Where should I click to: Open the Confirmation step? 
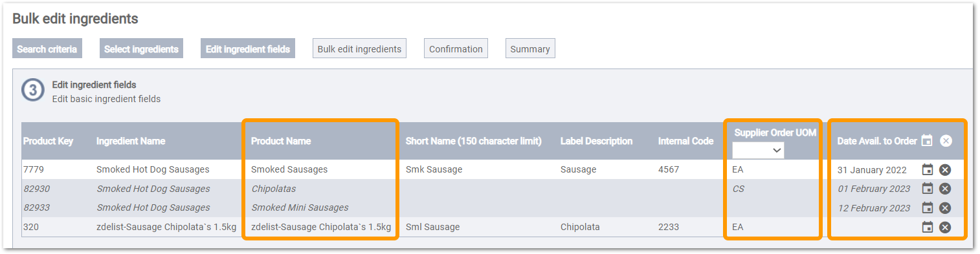click(456, 49)
